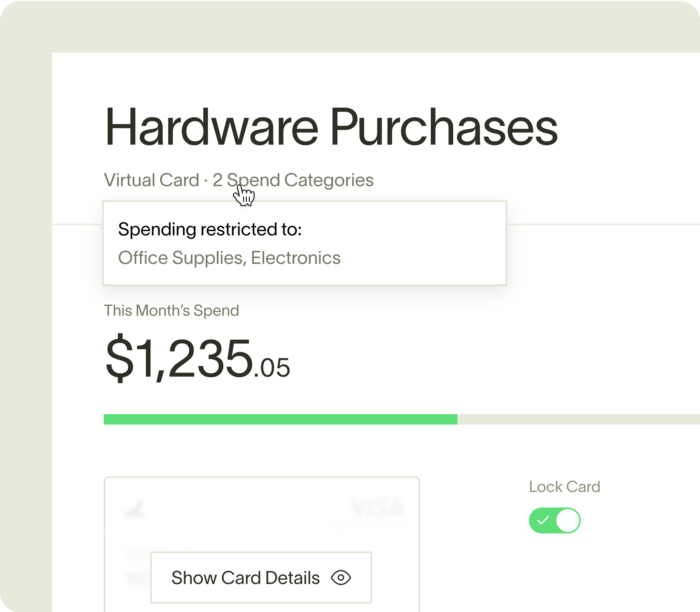Click the Show Card Details button text
The height and width of the screenshot is (612, 700).
click(x=245, y=578)
